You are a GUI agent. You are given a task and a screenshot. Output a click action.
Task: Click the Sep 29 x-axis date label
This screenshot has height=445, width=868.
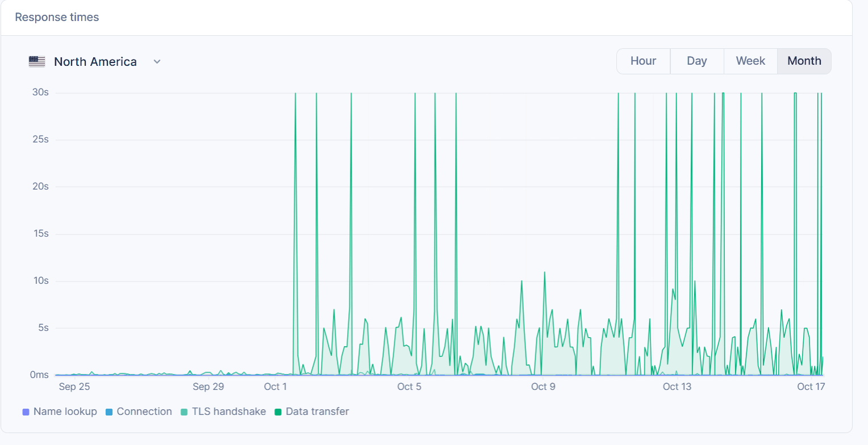[x=208, y=387]
